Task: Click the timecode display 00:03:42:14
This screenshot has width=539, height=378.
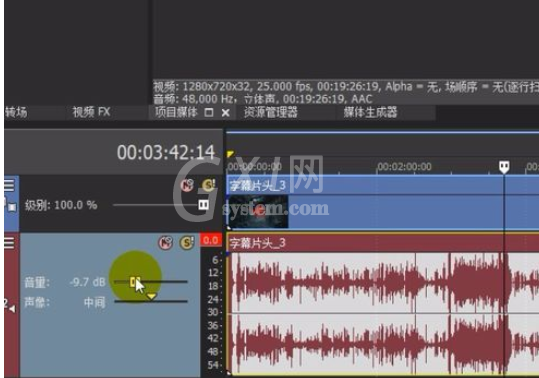Action: tap(166, 152)
